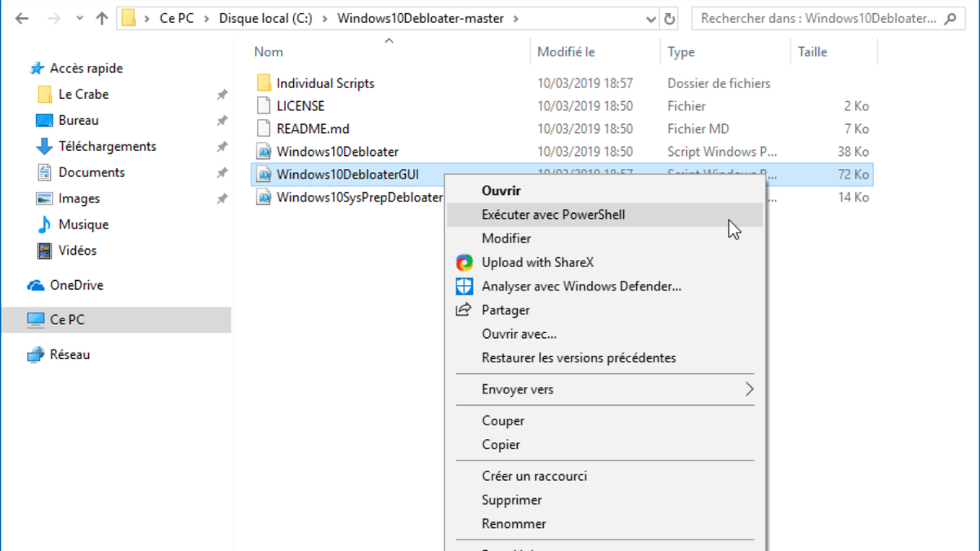Select the LICENSE file icon
The height and width of the screenshot is (551, 980).
click(264, 105)
